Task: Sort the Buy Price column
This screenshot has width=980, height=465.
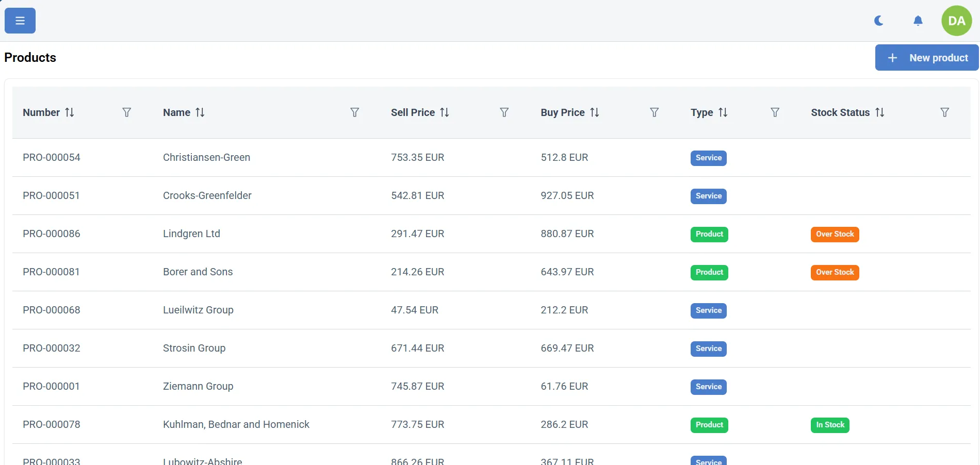Action: tap(595, 112)
